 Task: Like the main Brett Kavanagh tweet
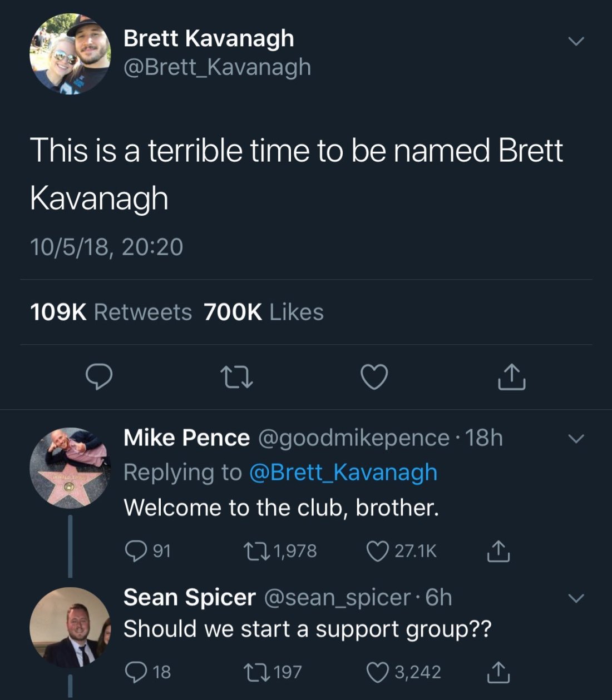(x=374, y=377)
